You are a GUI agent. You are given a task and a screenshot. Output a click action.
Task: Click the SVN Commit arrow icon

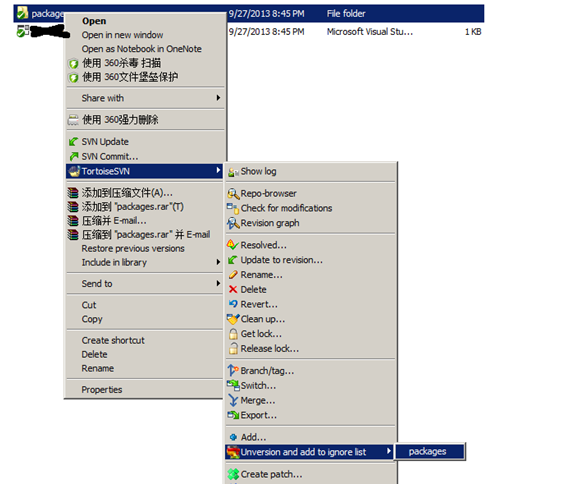point(73,157)
